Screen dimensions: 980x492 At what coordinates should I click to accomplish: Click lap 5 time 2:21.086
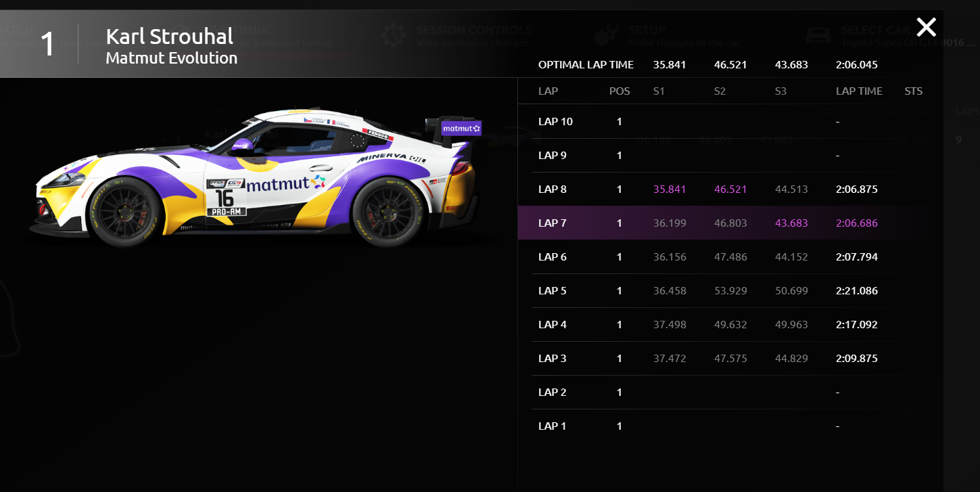pos(857,291)
